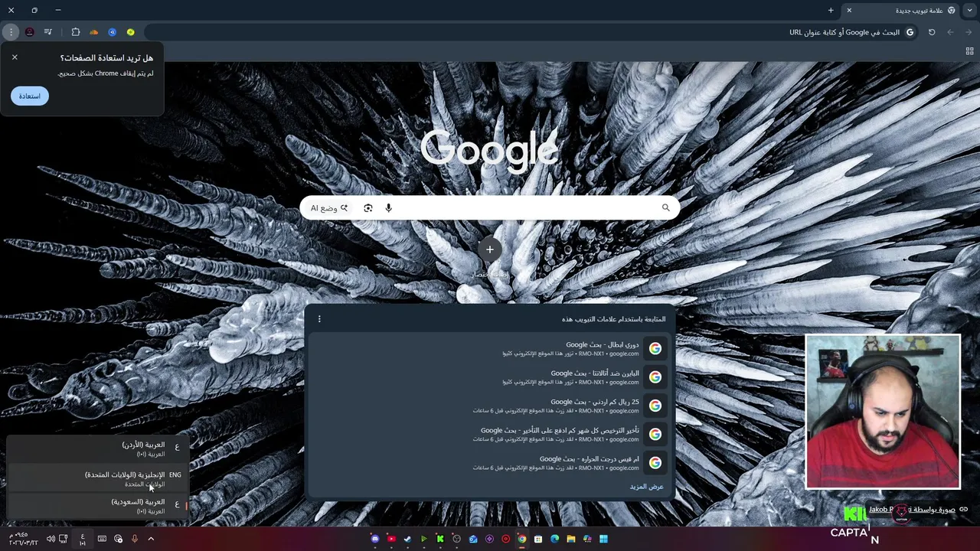Open the taskbar network display icon
Screen dimensions: 980x551
click(x=64, y=539)
